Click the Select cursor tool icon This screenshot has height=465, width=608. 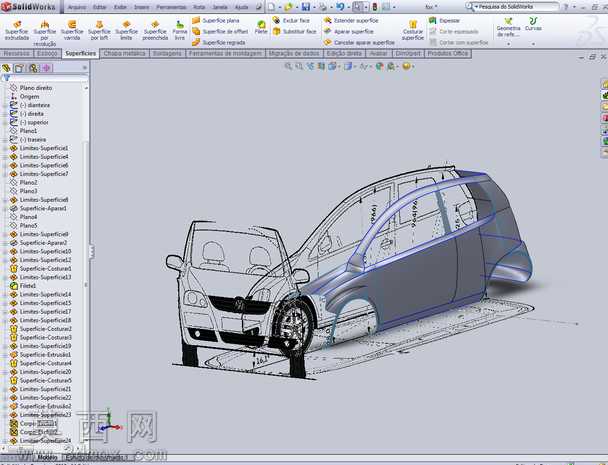tap(358, 7)
